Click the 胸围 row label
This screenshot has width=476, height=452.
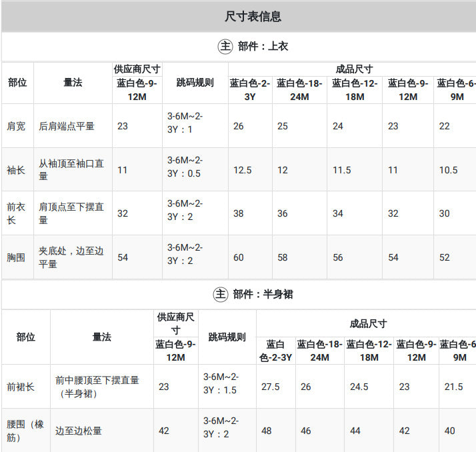pos(16,257)
